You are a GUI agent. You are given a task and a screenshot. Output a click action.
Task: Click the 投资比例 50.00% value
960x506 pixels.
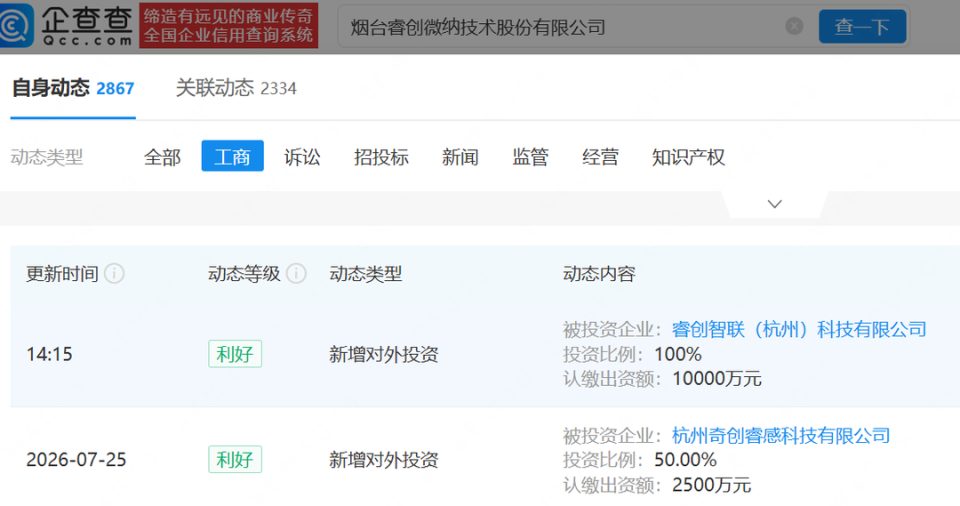point(685,459)
